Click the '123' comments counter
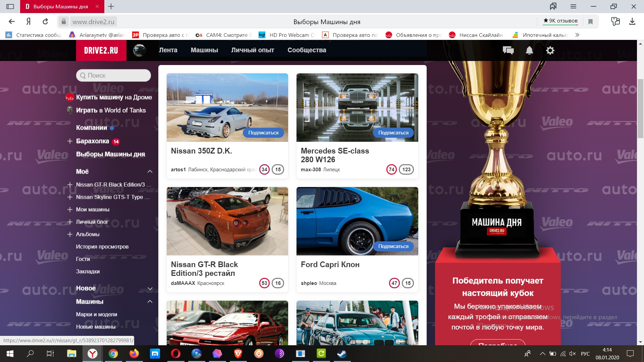 (x=406, y=170)
